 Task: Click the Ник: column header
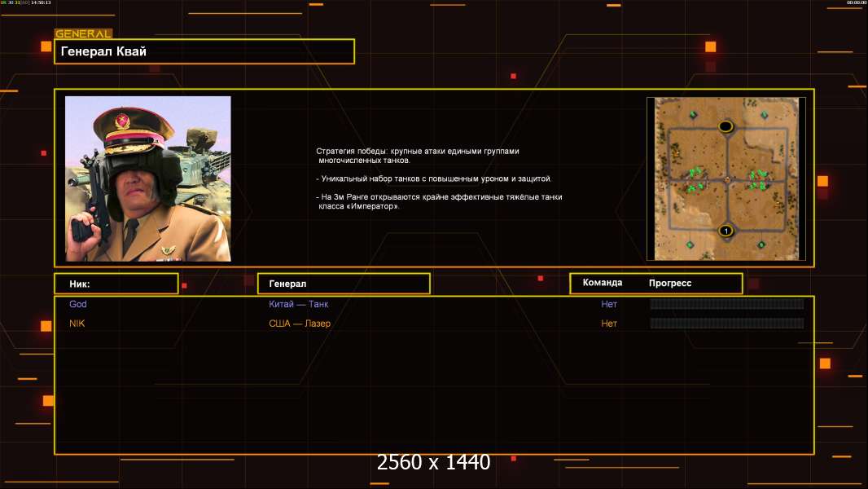tap(116, 284)
